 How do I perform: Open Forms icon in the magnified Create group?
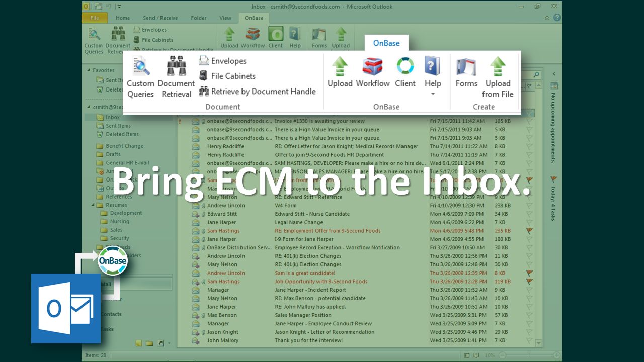tap(466, 67)
